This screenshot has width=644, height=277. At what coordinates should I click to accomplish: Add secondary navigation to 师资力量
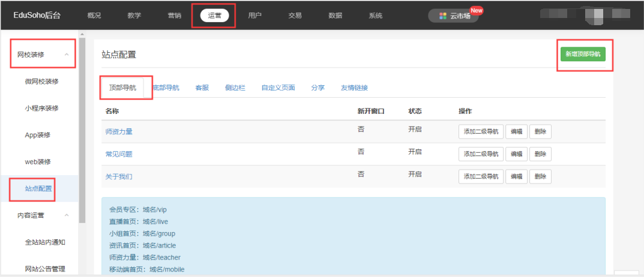tap(481, 132)
